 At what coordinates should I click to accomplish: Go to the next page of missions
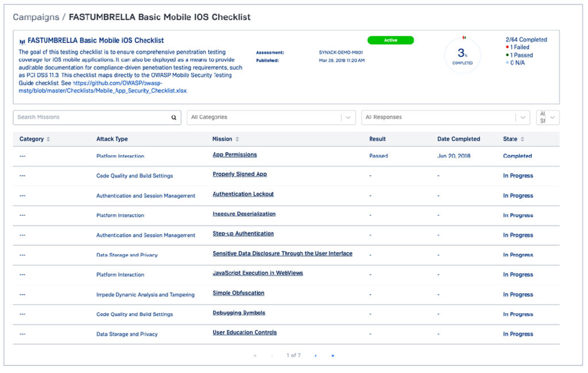click(315, 356)
